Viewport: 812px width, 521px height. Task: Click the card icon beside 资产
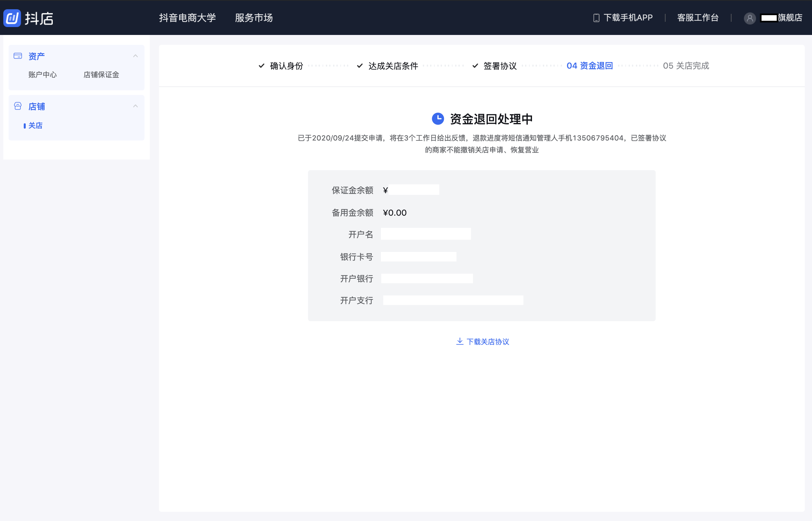pos(18,55)
